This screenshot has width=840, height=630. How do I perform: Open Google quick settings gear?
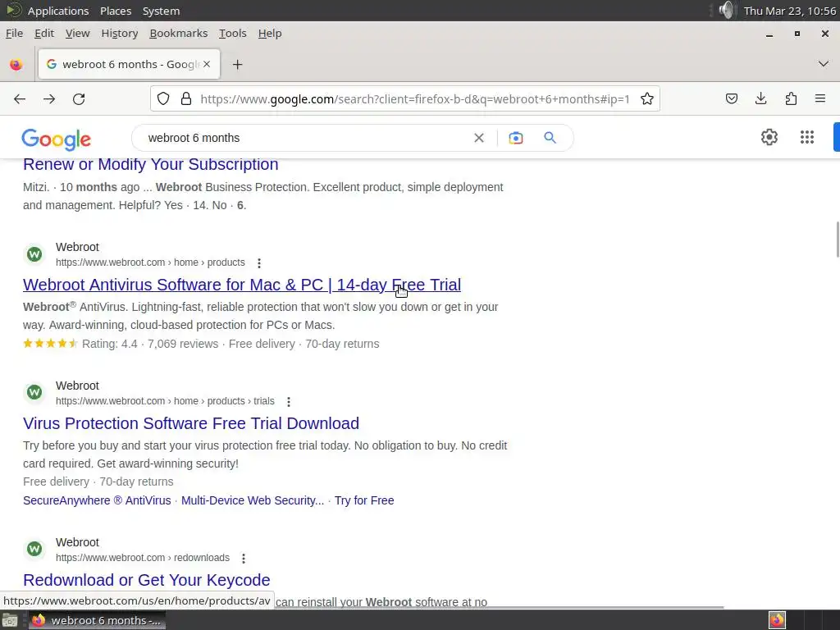click(x=769, y=137)
